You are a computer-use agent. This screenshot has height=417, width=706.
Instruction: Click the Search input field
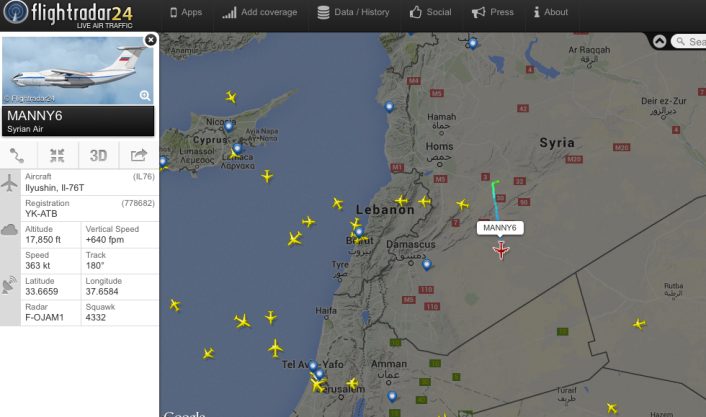[x=689, y=41]
